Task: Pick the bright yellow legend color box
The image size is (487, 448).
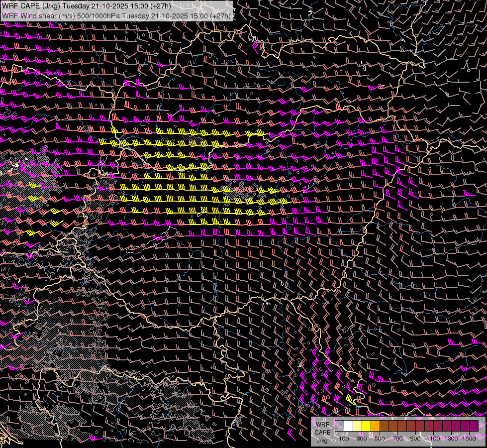Action: click(367, 426)
